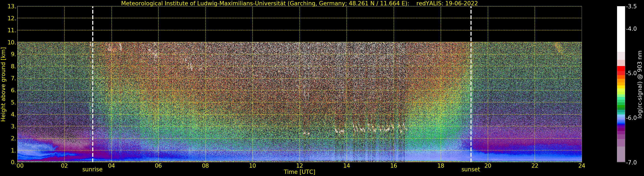The image size is (644, 176).
Task: Click the height axis tick label '2.'
Action: [x=13, y=138]
